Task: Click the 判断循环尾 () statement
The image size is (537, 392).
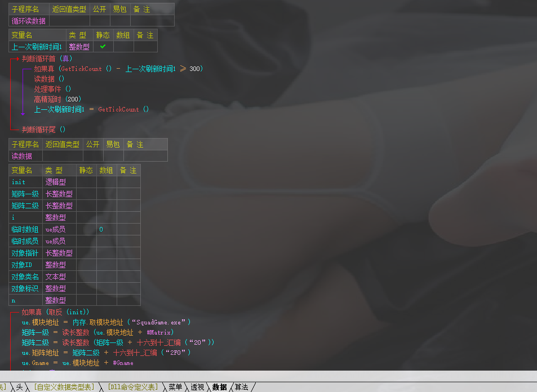Action: 44,130
